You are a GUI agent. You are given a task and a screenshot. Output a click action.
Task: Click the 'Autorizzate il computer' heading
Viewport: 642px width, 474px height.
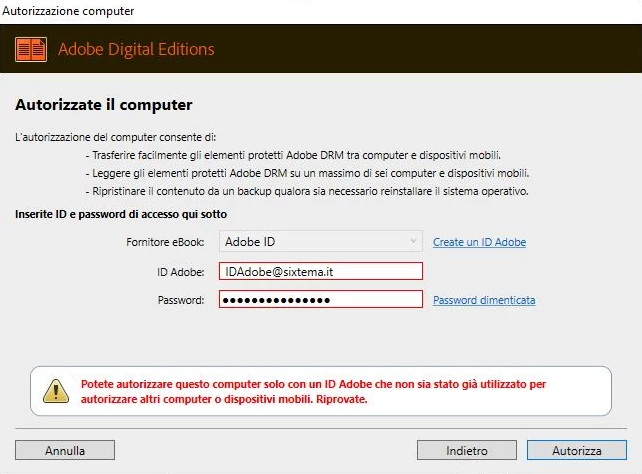pyautogui.click(x=104, y=105)
